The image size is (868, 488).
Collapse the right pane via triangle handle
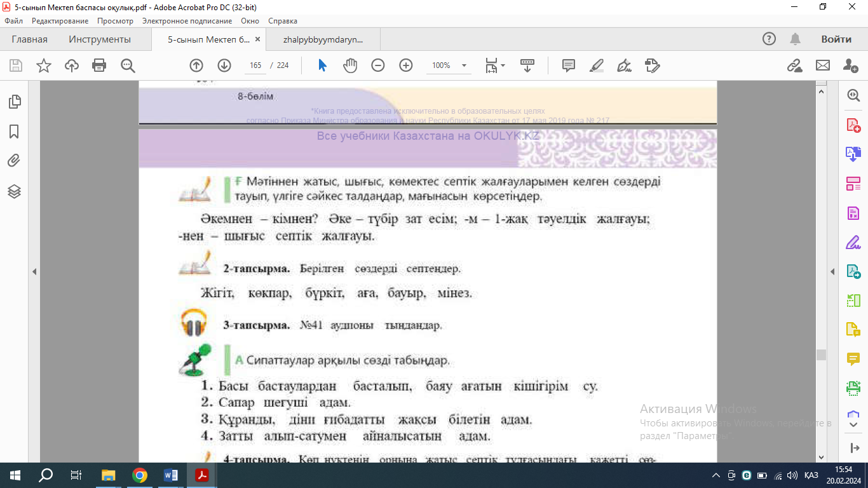click(833, 272)
